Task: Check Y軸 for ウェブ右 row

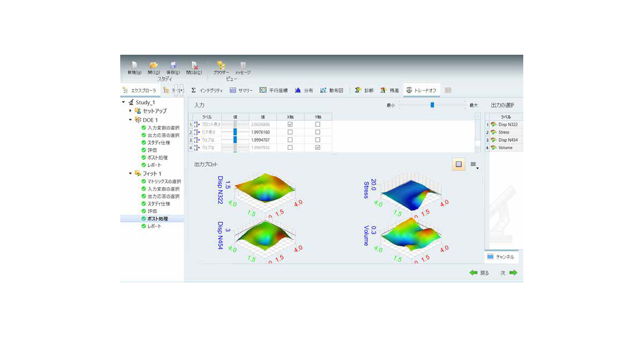Action: [x=318, y=140]
